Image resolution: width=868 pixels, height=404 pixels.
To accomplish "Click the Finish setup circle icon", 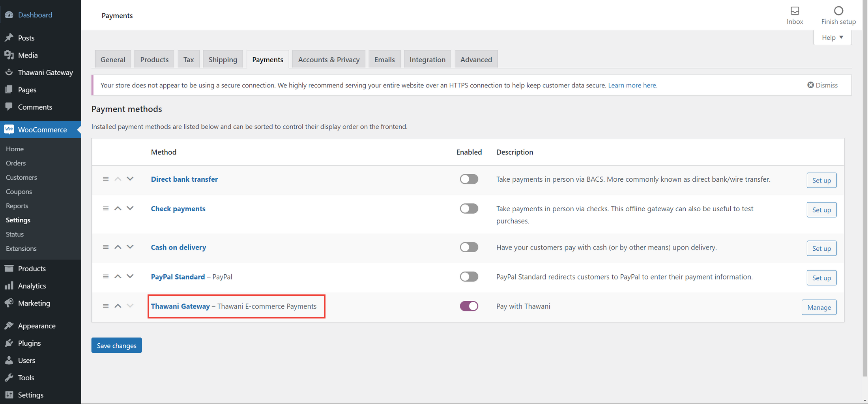I will point(839,11).
